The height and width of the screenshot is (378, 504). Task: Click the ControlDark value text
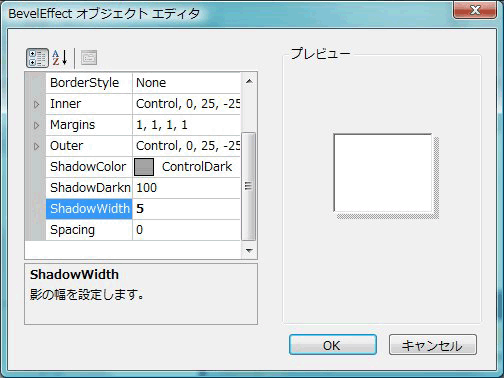pos(197,167)
